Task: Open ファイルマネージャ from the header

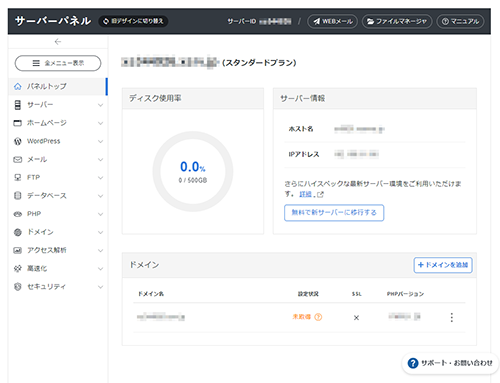Action: click(x=397, y=21)
